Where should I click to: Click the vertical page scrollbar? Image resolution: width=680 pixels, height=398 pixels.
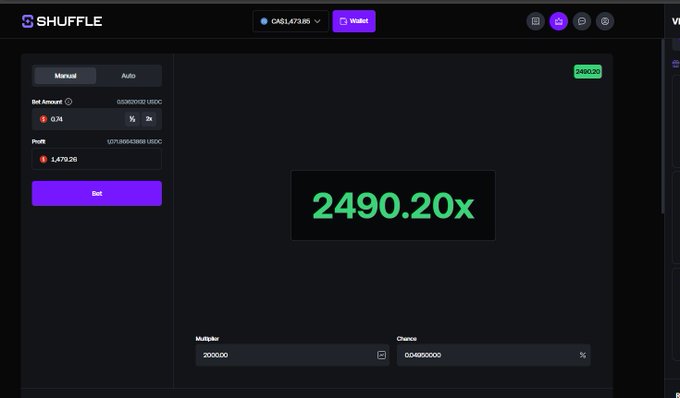click(x=662, y=126)
